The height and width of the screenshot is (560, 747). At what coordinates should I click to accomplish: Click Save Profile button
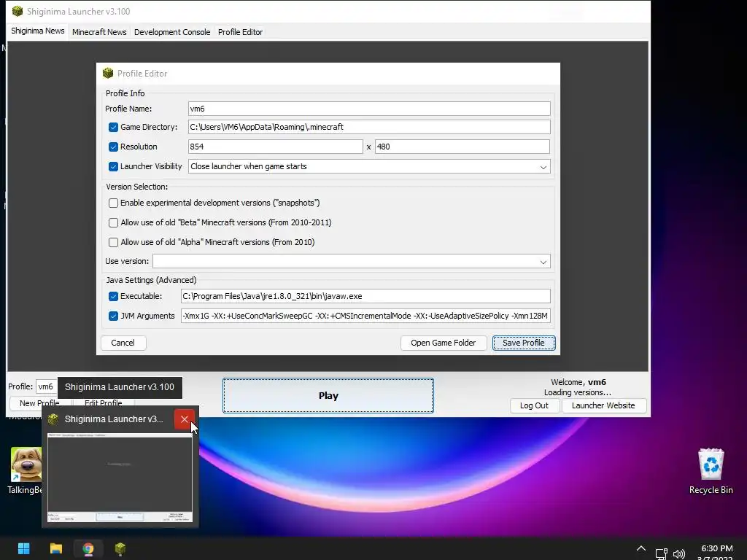pos(524,343)
